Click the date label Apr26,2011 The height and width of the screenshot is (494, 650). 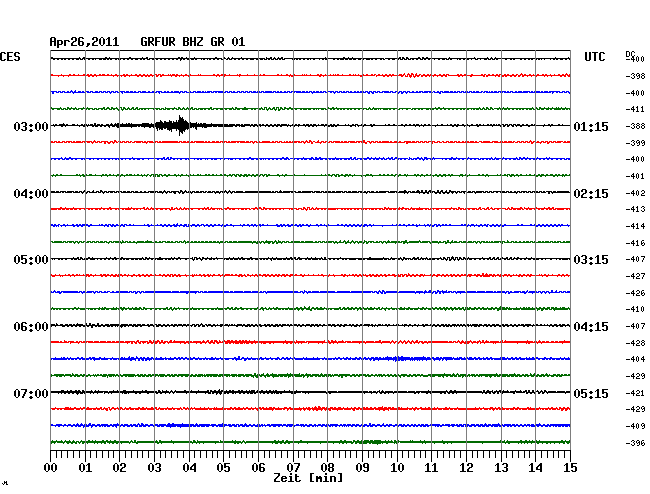(84, 42)
